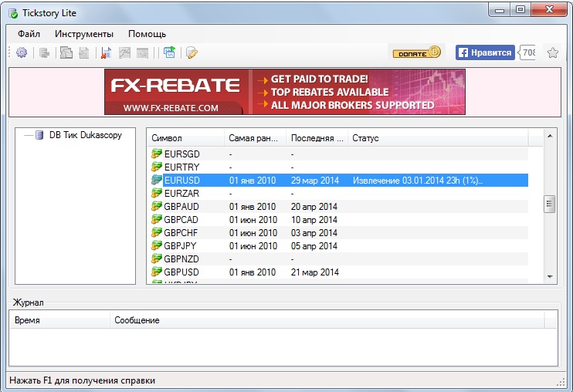
Task: Click the Сообщение column header in journal
Action: [327, 320]
